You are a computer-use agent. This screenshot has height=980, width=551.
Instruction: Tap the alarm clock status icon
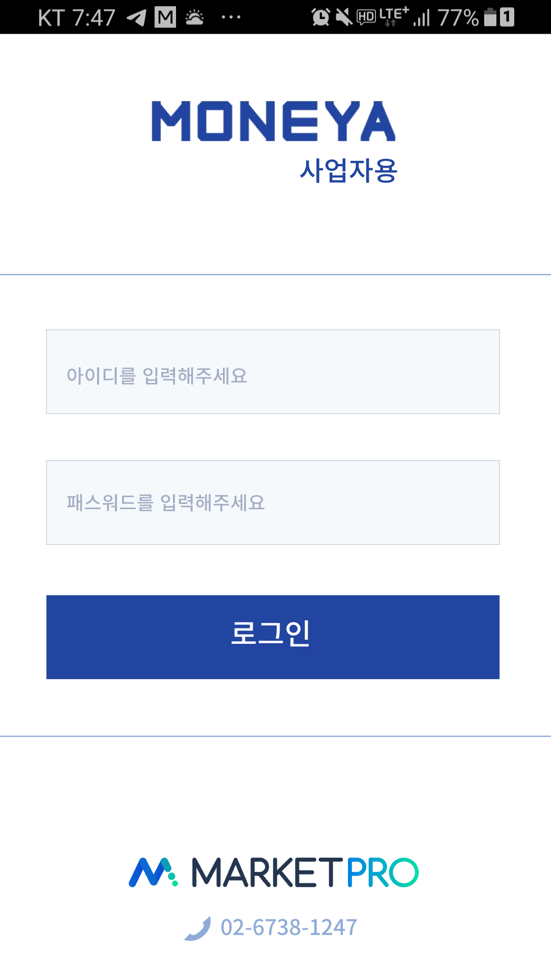tap(321, 17)
